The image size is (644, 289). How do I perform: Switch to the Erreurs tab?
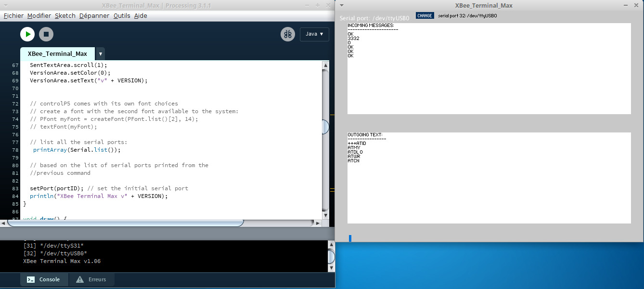[x=91, y=279]
